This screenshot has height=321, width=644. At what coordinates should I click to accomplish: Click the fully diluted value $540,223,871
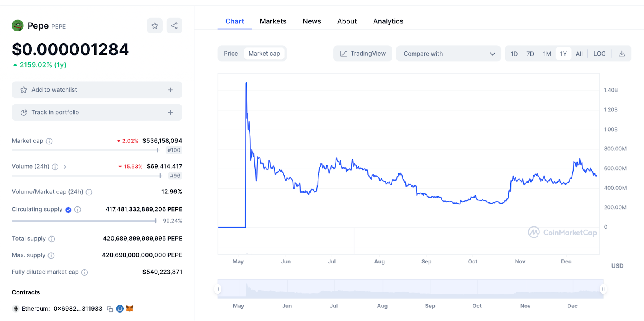[162, 272]
